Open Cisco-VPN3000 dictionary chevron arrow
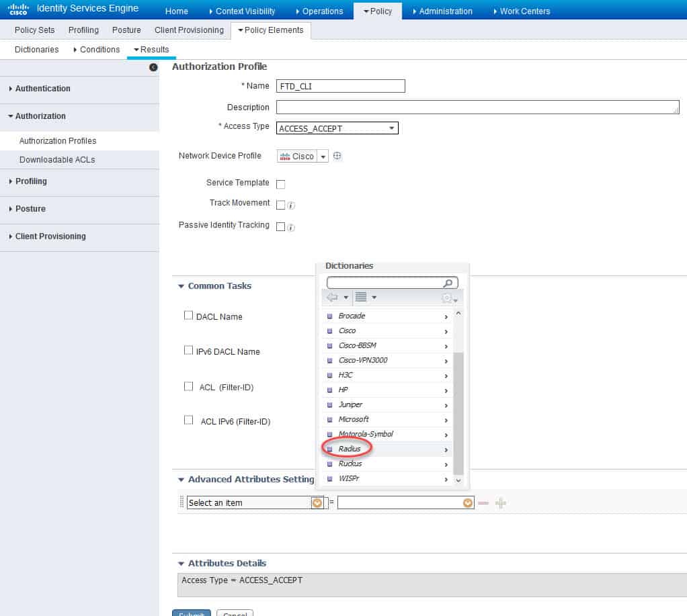The height and width of the screenshot is (616, 687). point(446,361)
